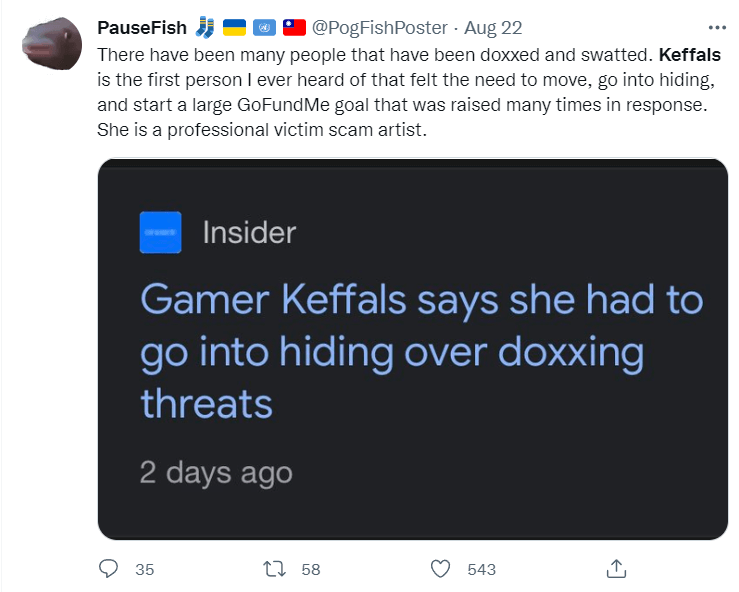
Task: Click the blue Insider logo square
Action: (x=161, y=232)
